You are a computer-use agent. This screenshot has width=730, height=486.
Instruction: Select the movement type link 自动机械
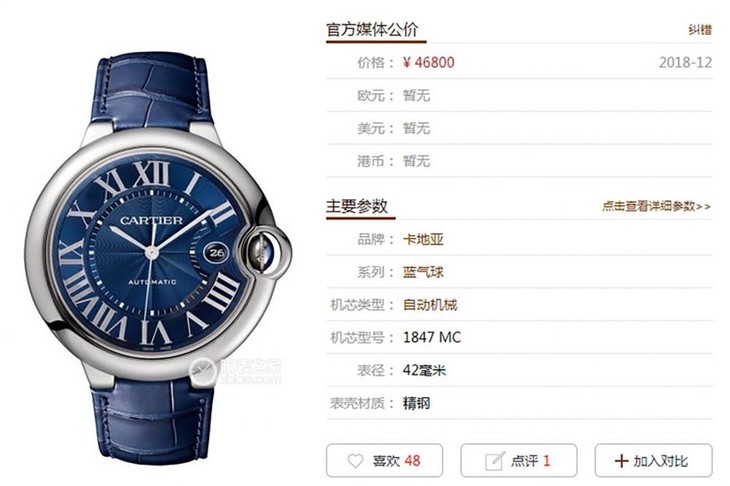(430, 305)
